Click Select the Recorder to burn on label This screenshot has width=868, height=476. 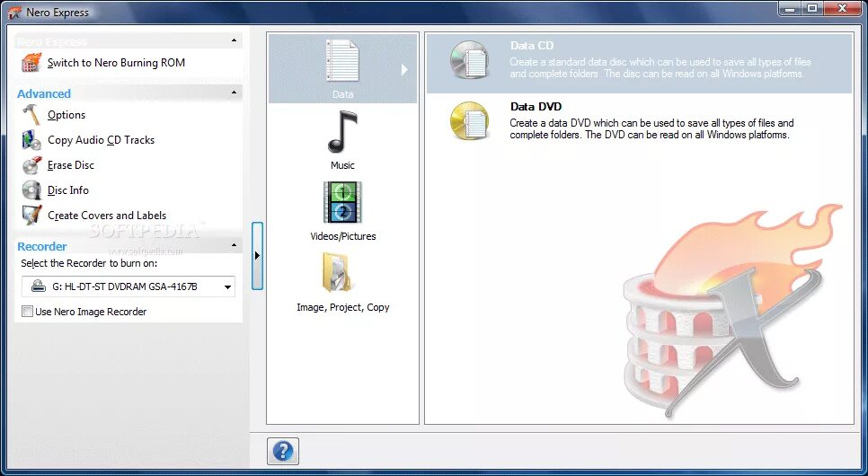pos(89,263)
